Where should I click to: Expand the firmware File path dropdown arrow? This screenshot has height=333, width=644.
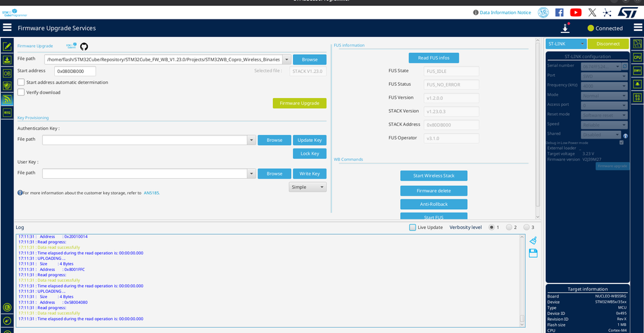pos(287,59)
